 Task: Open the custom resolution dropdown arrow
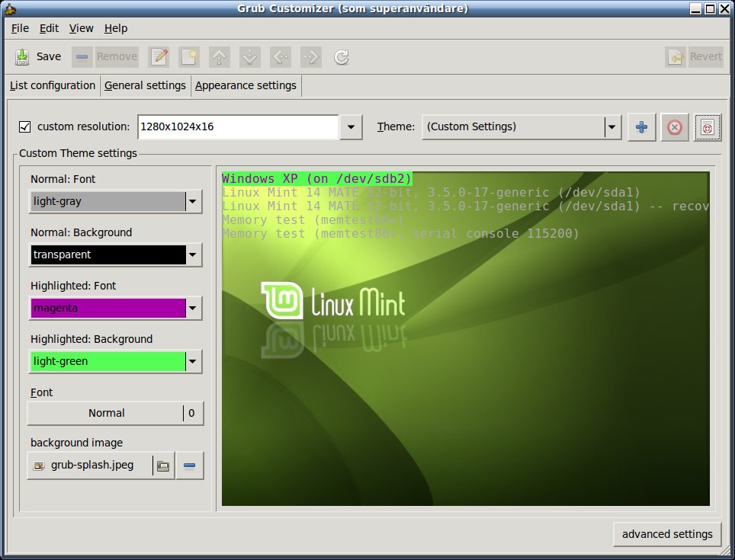(351, 127)
